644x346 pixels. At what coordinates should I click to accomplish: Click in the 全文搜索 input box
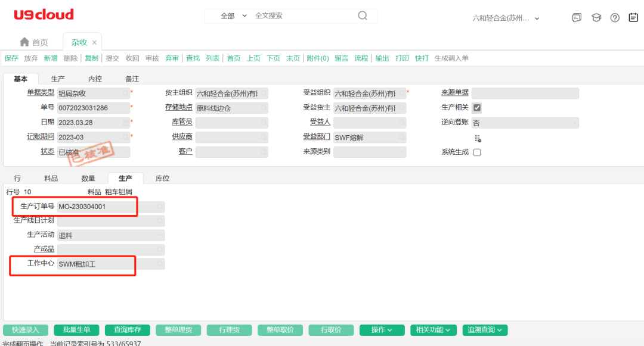pyautogui.click(x=304, y=15)
